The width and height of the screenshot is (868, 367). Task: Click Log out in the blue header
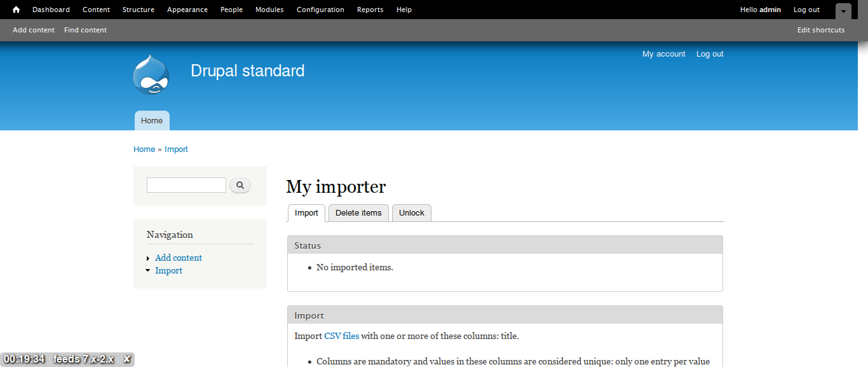pos(710,54)
